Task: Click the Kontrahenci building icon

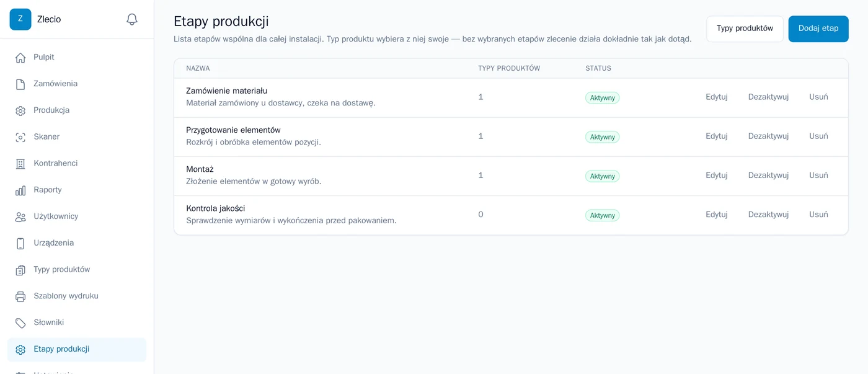Action: point(20,164)
